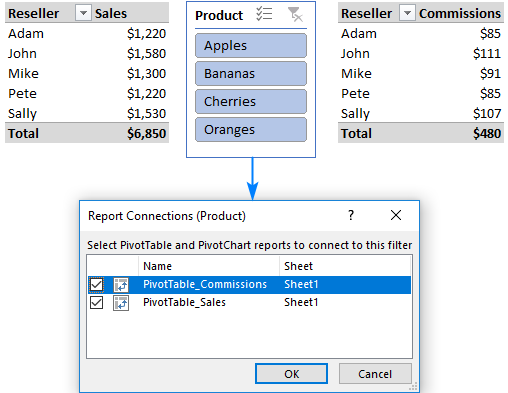Screen dimensions: 508x393
Task: Select Bananas in the Product slicer
Action: point(251,74)
